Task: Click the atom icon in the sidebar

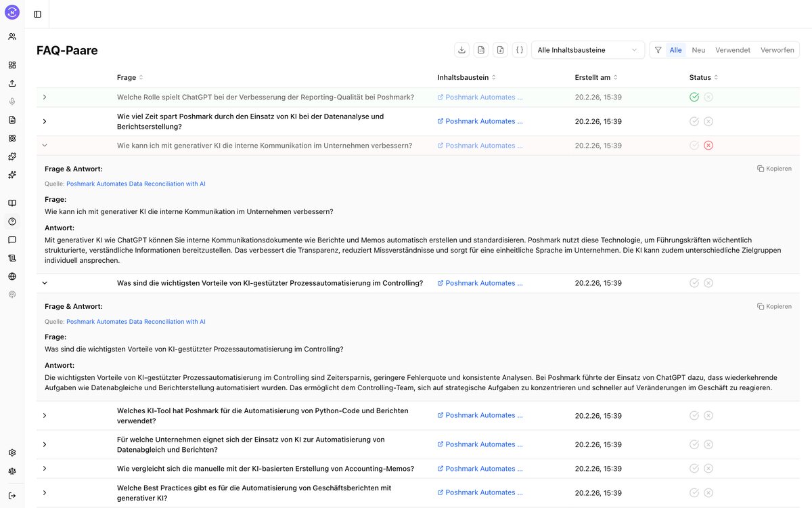Action: 12,138
